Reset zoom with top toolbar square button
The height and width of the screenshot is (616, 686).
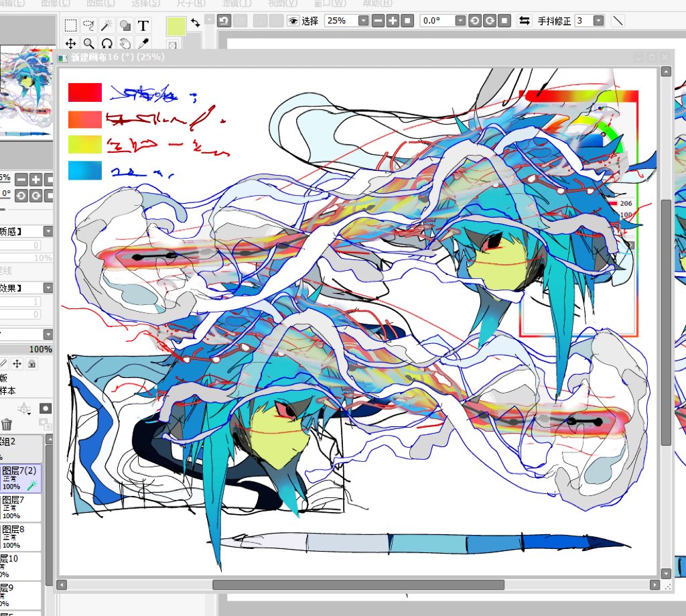(408, 21)
